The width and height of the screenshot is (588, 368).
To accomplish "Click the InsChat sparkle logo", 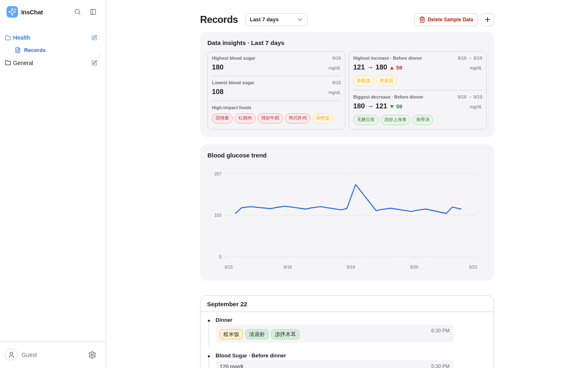I will click(12, 12).
